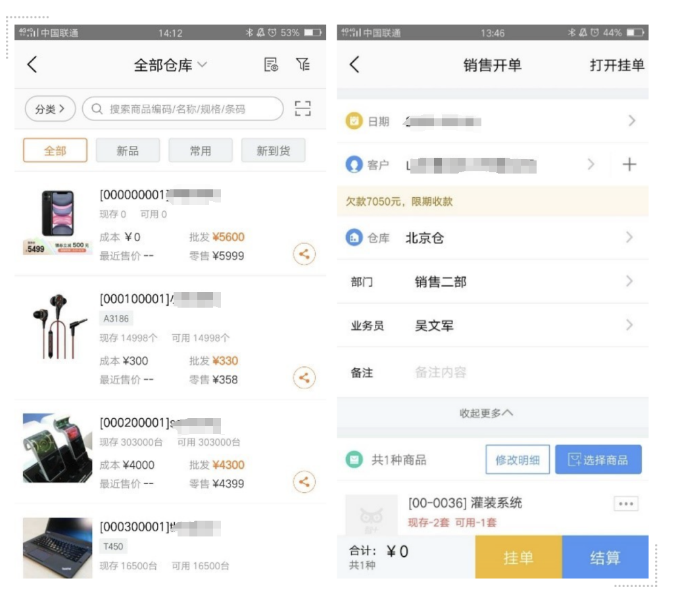The width and height of the screenshot is (678, 616).
Task: Focus the product search input field
Action: [183, 109]
